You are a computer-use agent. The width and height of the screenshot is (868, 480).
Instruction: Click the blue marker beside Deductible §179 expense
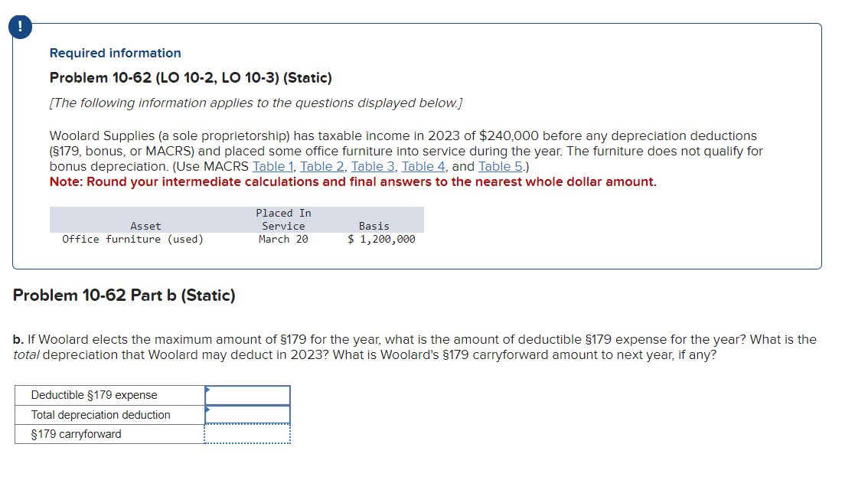tap(207, 390)
